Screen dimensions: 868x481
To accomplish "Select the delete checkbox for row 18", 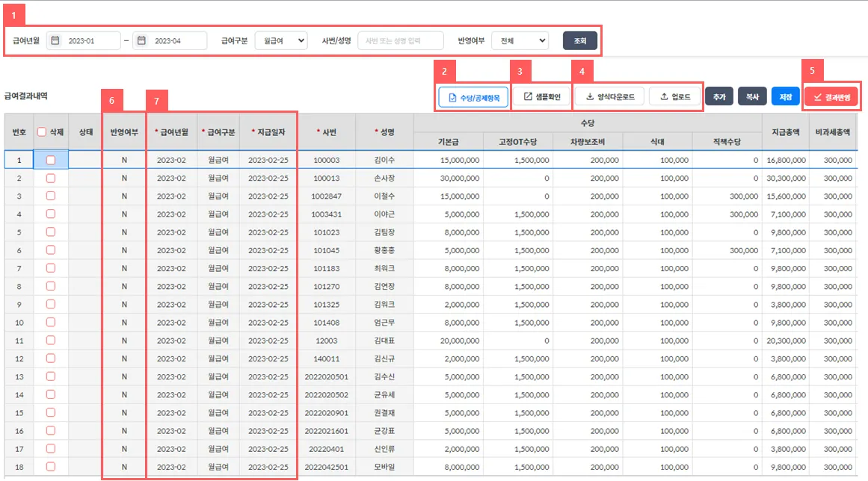I will coord(51,466).
